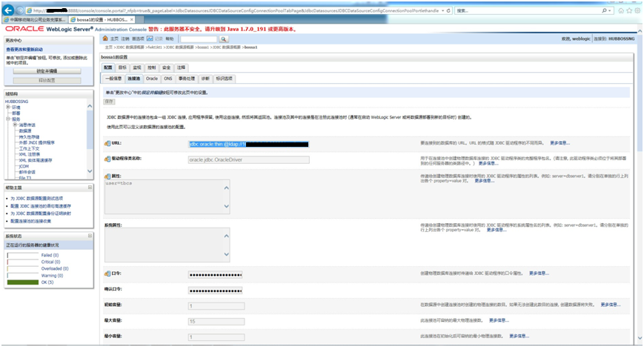Screen dimensions: 644x347
Task: Click the 帮助 help link in toolbar
Action: pyautogui.click(x=170, y=39)
